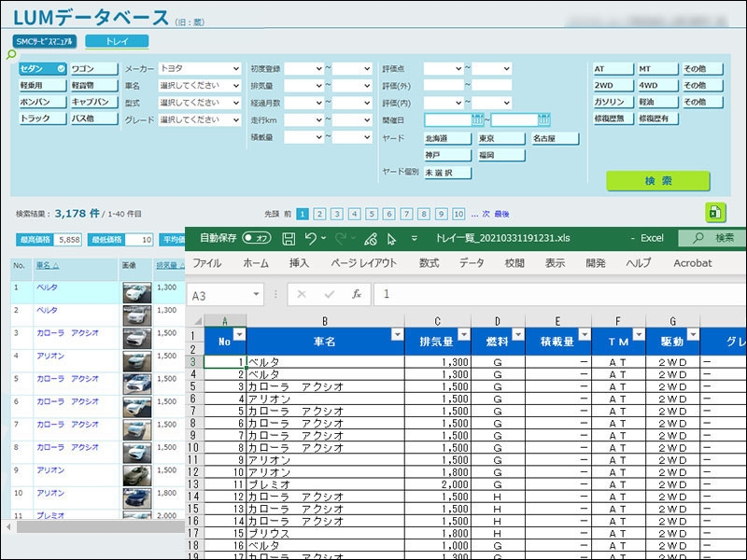Image resolution: width=747 pixels, height=560 pixels.
Task: Open the グレード dropdown
Action: point(200,120)
